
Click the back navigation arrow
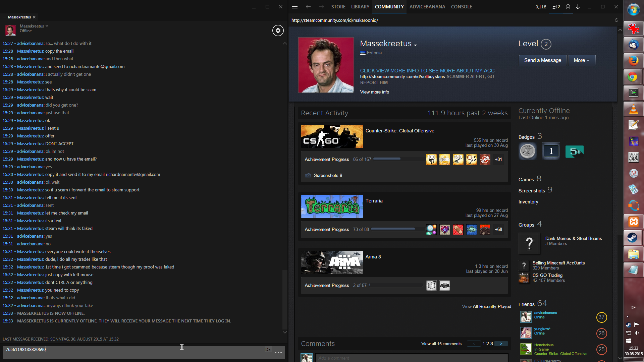pos(308,7)
